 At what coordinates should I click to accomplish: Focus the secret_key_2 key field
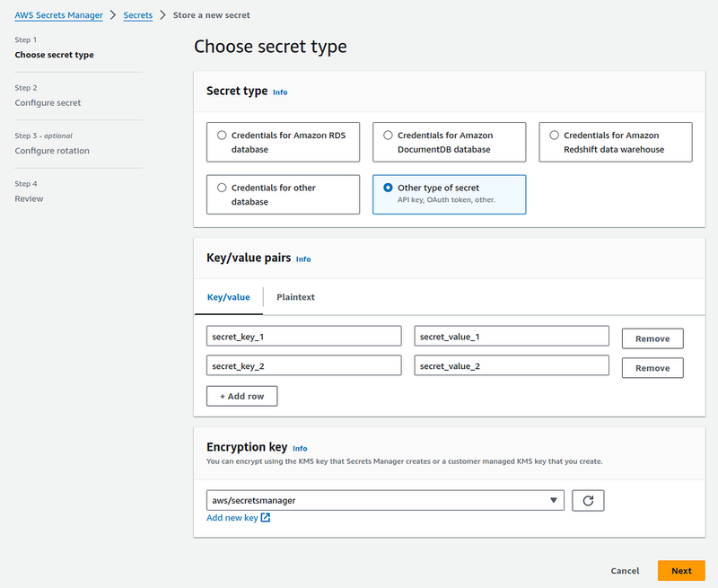coord(304,365)
